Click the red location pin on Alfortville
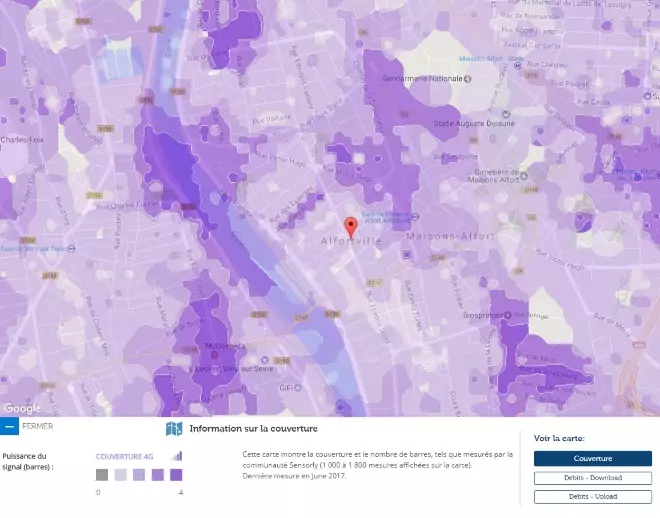 [351, 228]
